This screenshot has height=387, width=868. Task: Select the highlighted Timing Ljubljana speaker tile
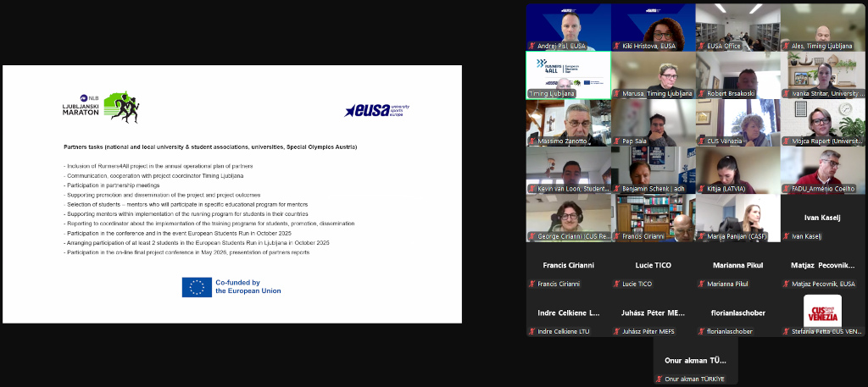coord(569,75)
